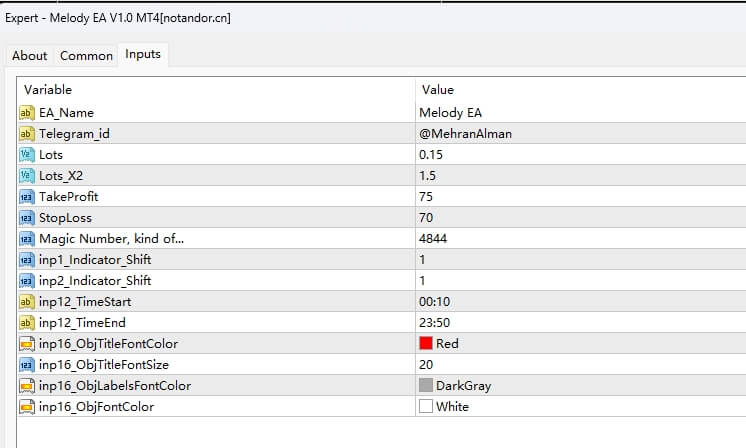Click the @MehranAlman Telegram value field
Screen dimensions: 746x448
(x=581, y=134)
